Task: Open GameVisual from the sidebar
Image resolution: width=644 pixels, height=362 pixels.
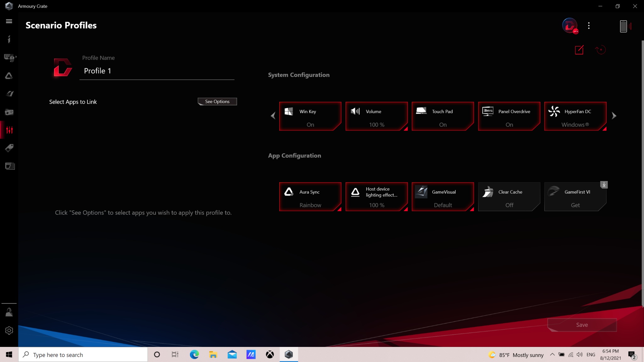Action: [x=9, y=94]
